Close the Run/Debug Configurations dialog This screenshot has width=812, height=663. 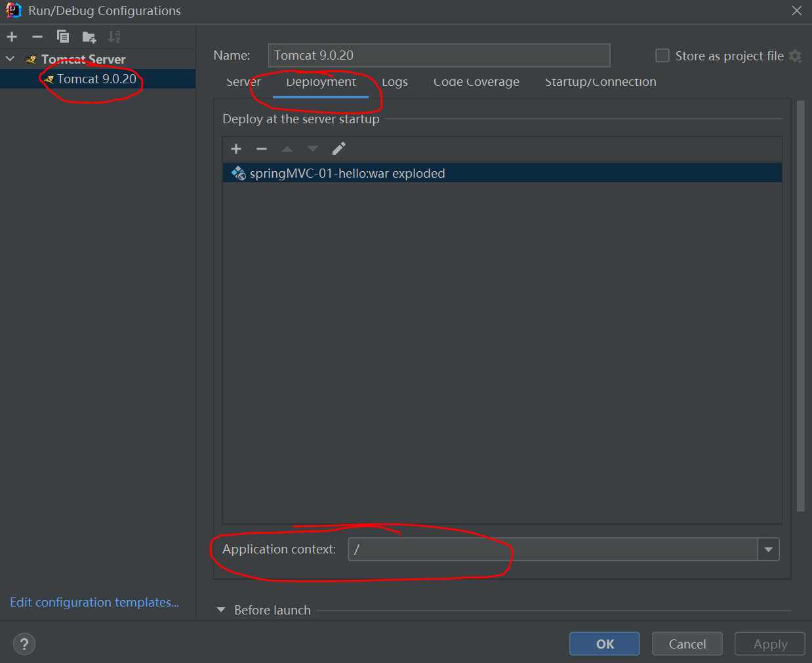click(797, 10)
